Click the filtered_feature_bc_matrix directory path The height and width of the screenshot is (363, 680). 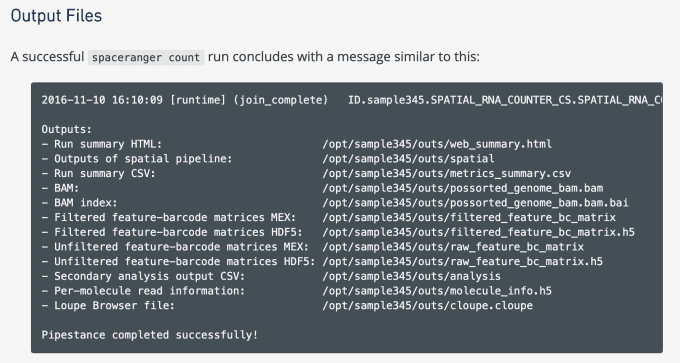pyautogui.click(x=469, y=218)
